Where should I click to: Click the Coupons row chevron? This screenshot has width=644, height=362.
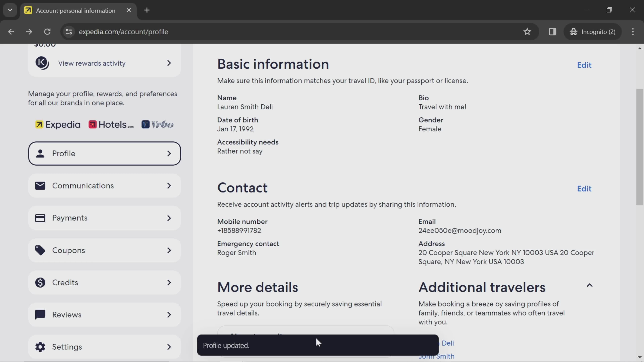[169, 250]
